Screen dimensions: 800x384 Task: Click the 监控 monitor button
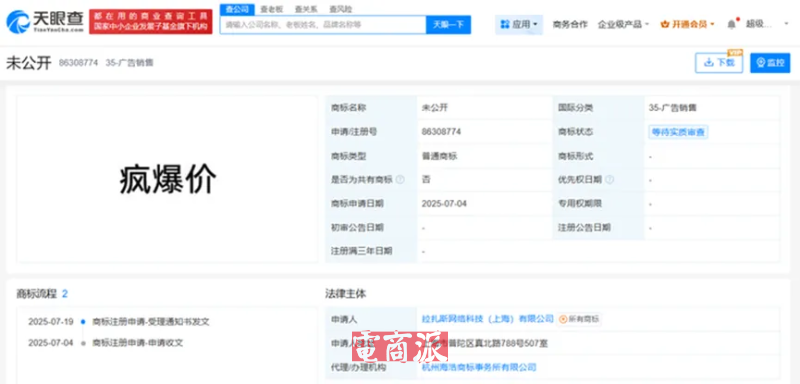point(770,63)
